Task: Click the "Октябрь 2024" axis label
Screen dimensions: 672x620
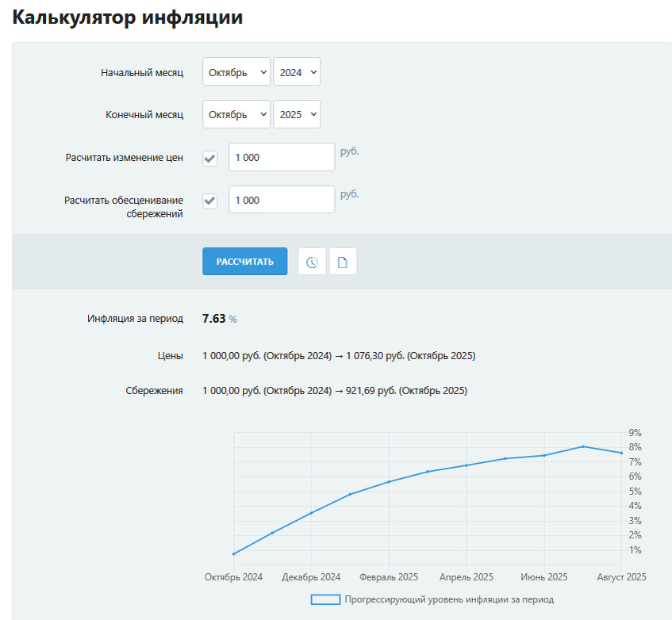Action: [x=233, y=576]
